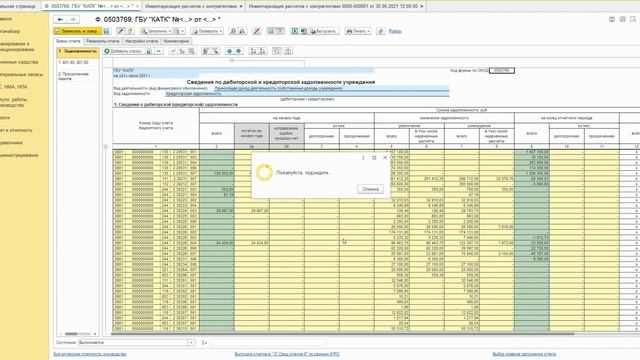Cancel the 'Пожалуйста, подождите' wait dialog with Отмена

tap(371, 189)
